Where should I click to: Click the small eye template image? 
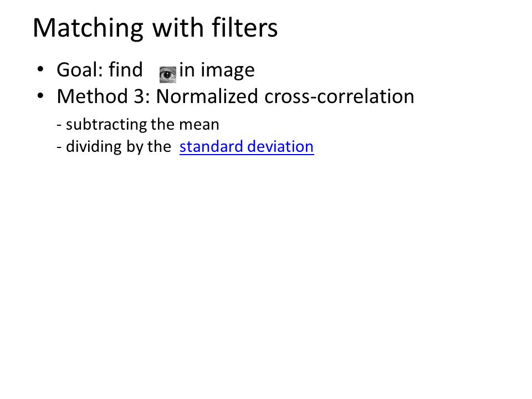(168, 75)
